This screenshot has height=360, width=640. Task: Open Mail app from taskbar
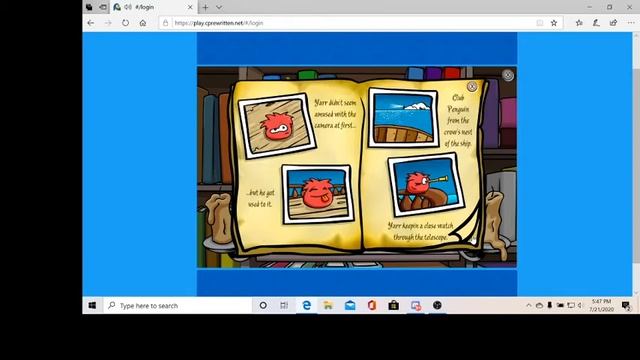point(350,305)
